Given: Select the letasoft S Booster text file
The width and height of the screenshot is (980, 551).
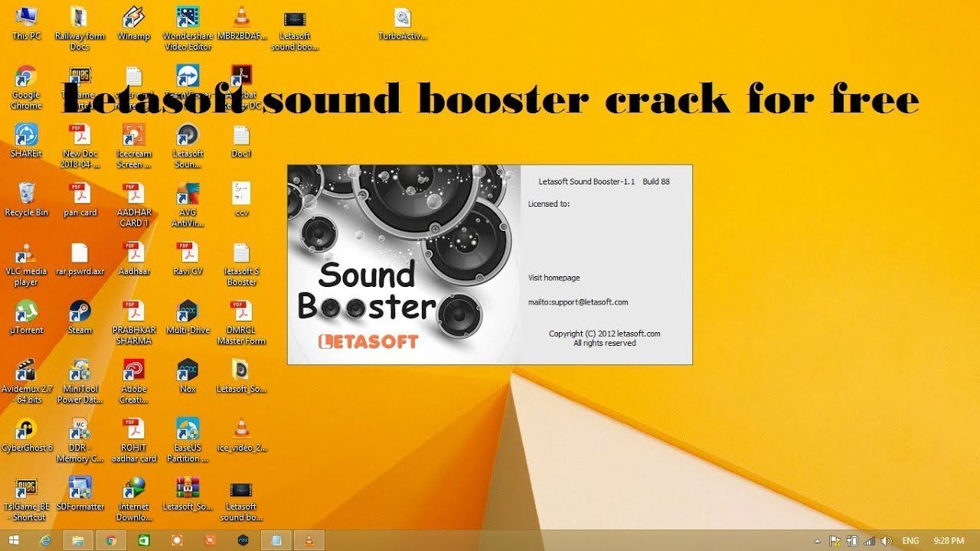Looking at the screenshot, I should [x=241, y=264].
